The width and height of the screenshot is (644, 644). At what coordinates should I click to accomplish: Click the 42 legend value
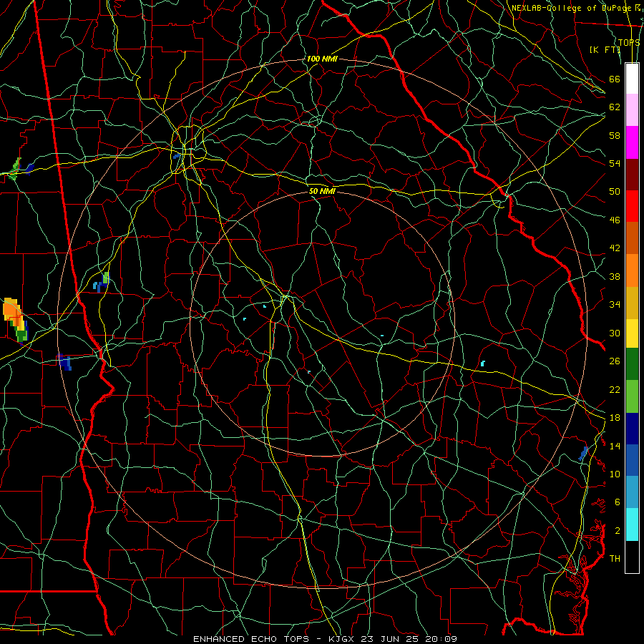coord(615,248)
